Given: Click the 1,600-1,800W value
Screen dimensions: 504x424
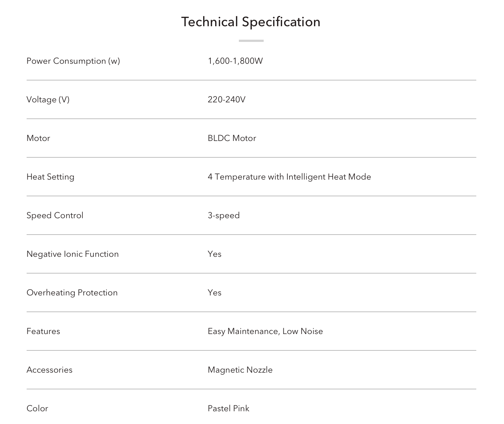Looking at the screenshot, I should click(235, 61).
